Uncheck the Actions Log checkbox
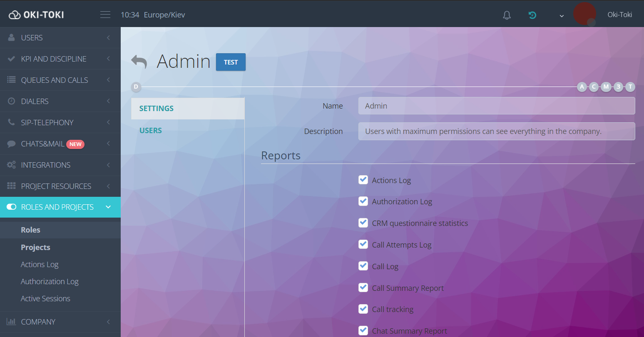644x337 pixels. [x=363, y=180]
